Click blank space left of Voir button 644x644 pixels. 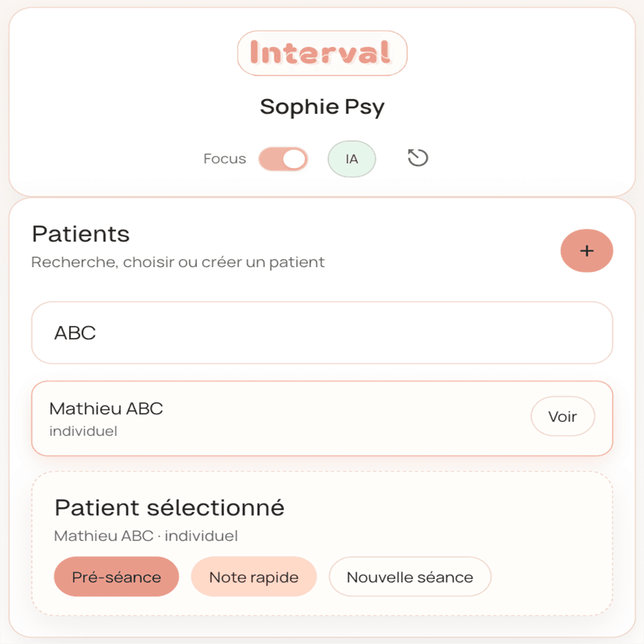point(354,419)
